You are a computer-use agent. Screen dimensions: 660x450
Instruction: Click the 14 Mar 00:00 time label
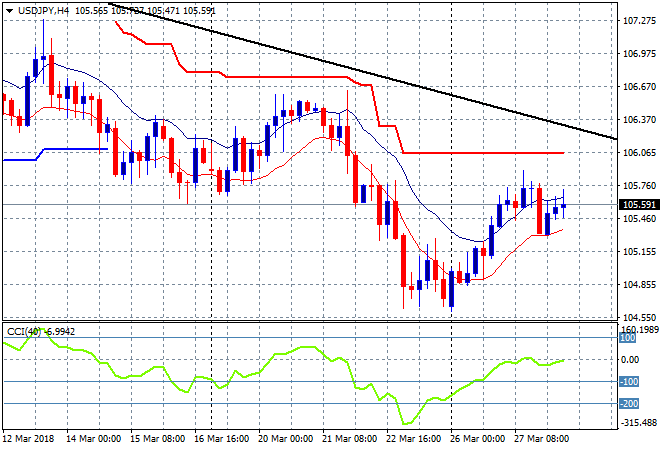click(93, 439)
